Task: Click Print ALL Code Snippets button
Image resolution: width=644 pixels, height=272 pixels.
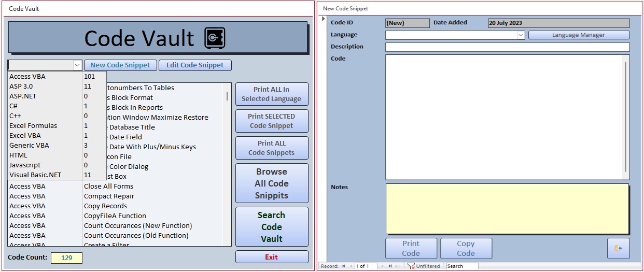Action: (272, 148)
